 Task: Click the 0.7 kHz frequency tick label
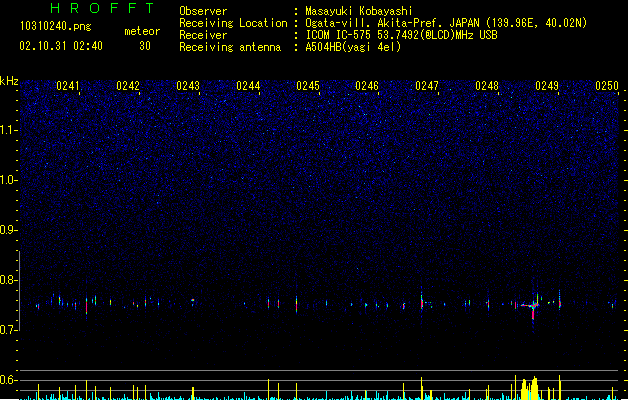(9, 330)
